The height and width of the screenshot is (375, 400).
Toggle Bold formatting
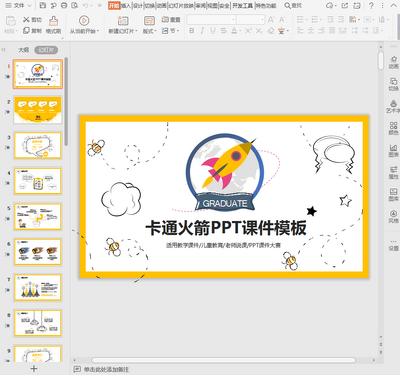(191, 31)
